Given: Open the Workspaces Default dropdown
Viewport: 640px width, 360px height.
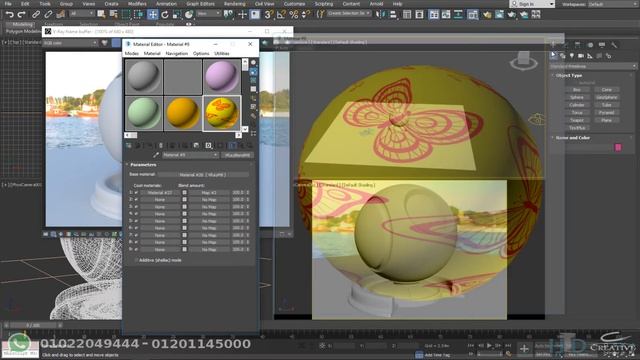Looking at the screenshot, I should [x=613, y=4].
